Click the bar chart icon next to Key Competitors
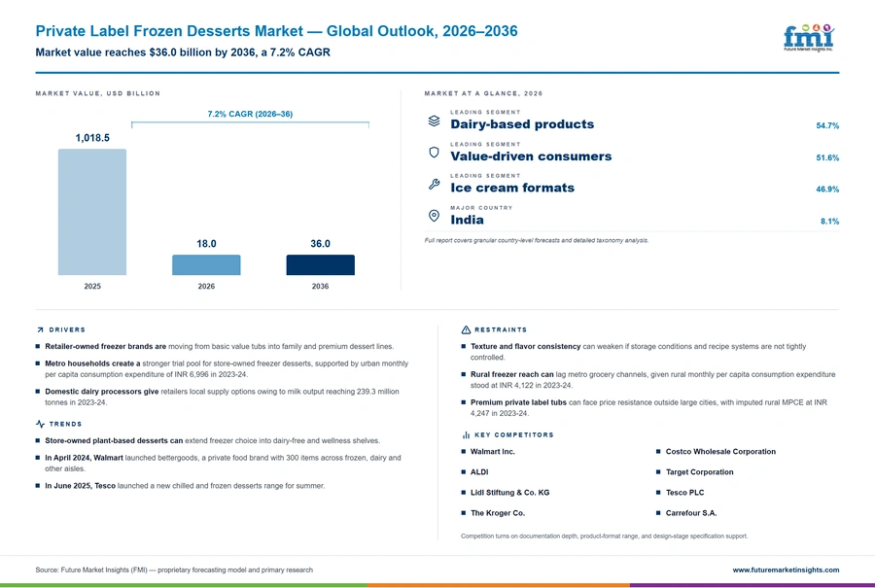This screenshot has width=875, height=588. tap(466, 434)
